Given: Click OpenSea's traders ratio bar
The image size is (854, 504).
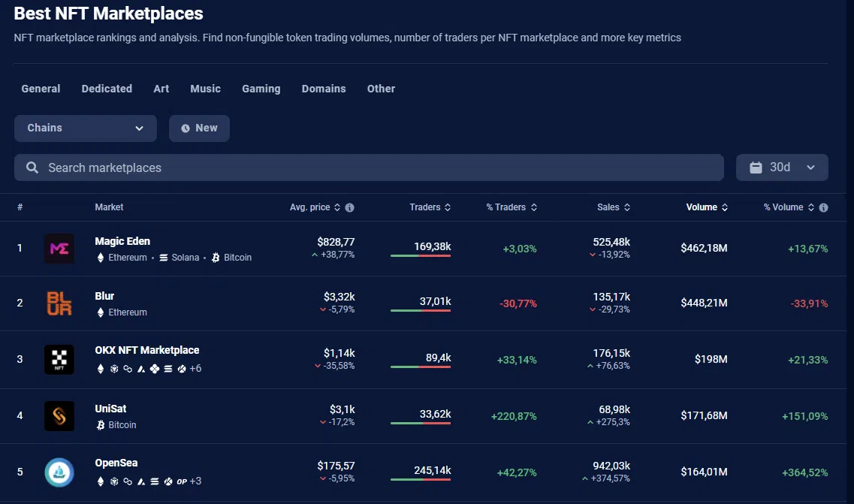Looking at the screenshot, I should [x=421, y=479].
